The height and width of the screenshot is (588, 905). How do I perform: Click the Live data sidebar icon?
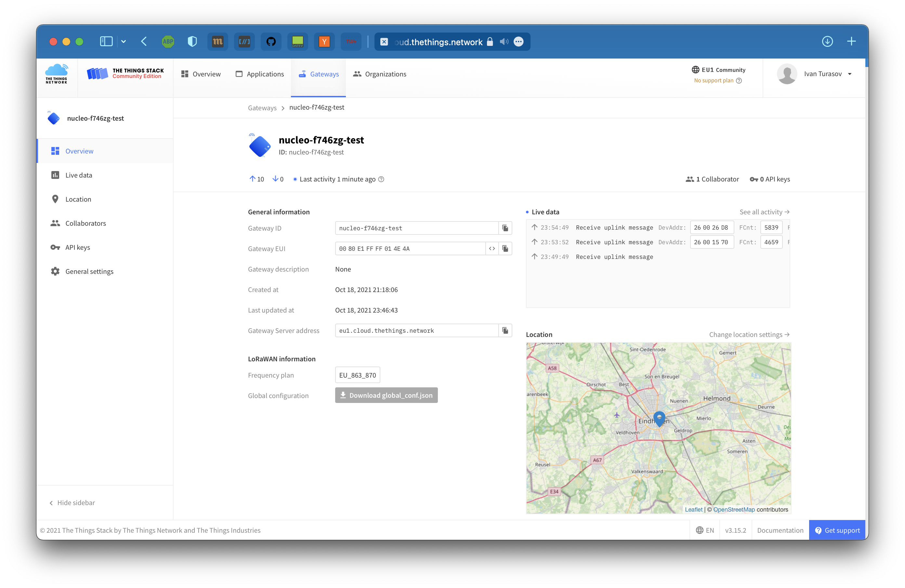[55, 175]
